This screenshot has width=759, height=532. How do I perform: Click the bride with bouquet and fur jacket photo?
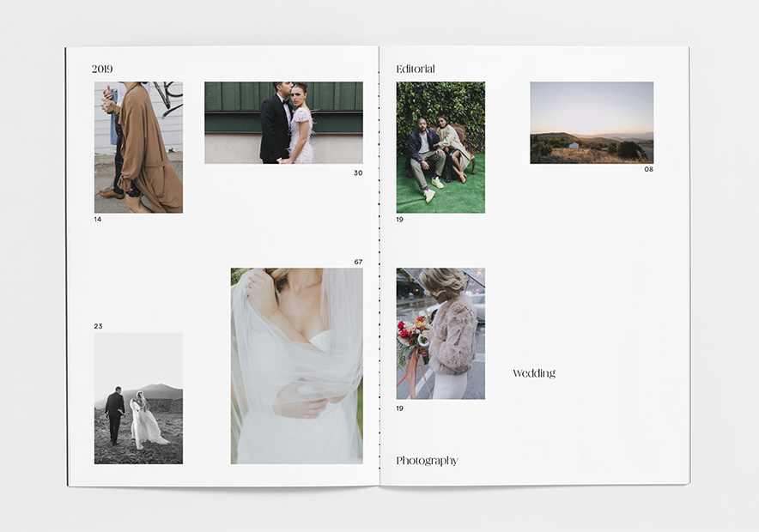pyautogui.click(x=440, y=334)
